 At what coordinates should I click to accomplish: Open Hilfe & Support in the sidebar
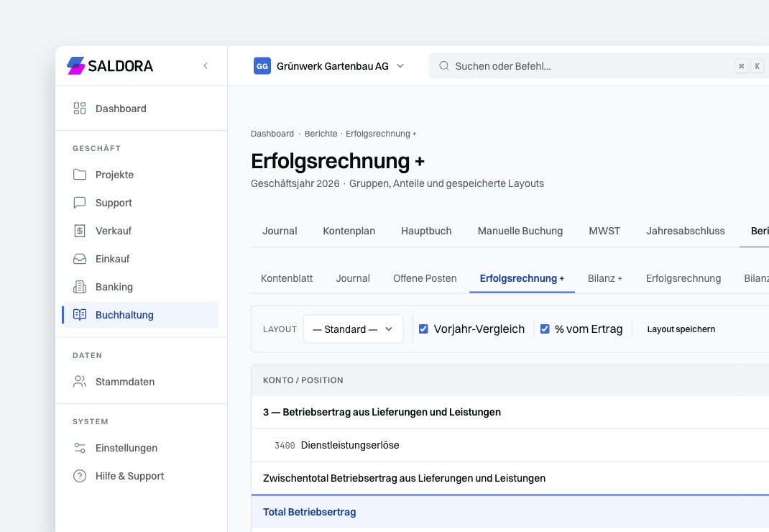(x=142, y=475)
